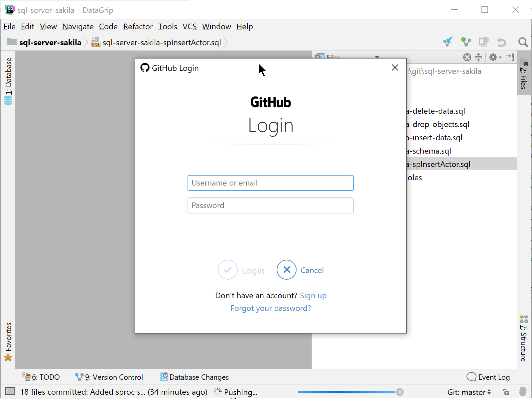
Task: Click the 18 files committed status message
Action: coord(114,392)
